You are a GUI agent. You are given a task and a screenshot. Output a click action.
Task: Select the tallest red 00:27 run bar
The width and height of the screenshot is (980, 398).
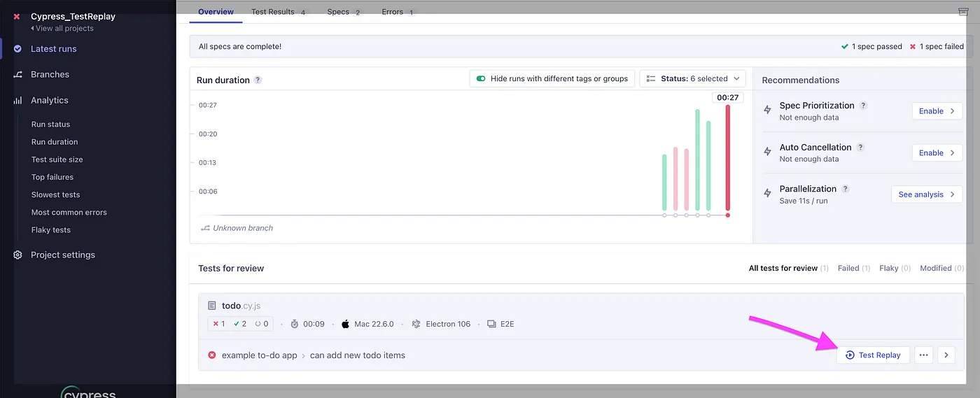coord(728,157)
